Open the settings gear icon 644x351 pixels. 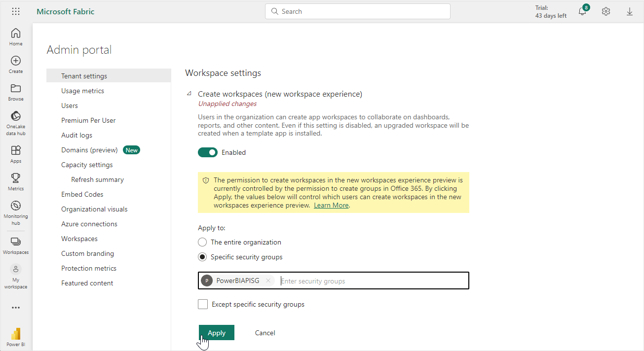(606, 11)
